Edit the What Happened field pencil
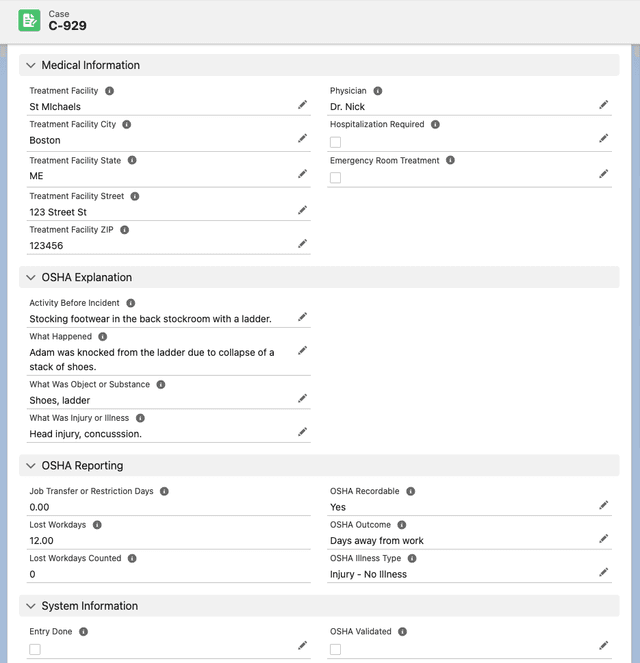640x663 pixels. click(x=302, y=351)
